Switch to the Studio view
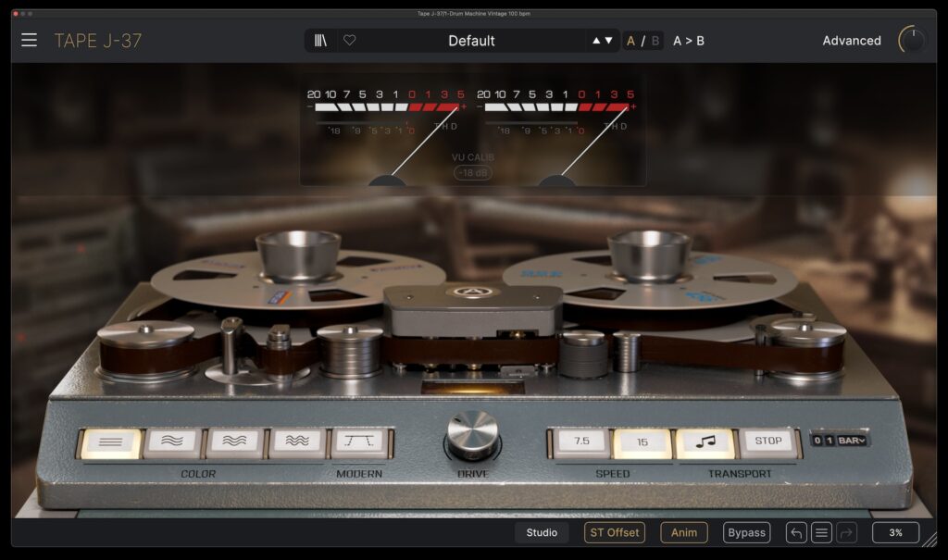The height and width of the screenshot is (560, 948). coord(542,532)
